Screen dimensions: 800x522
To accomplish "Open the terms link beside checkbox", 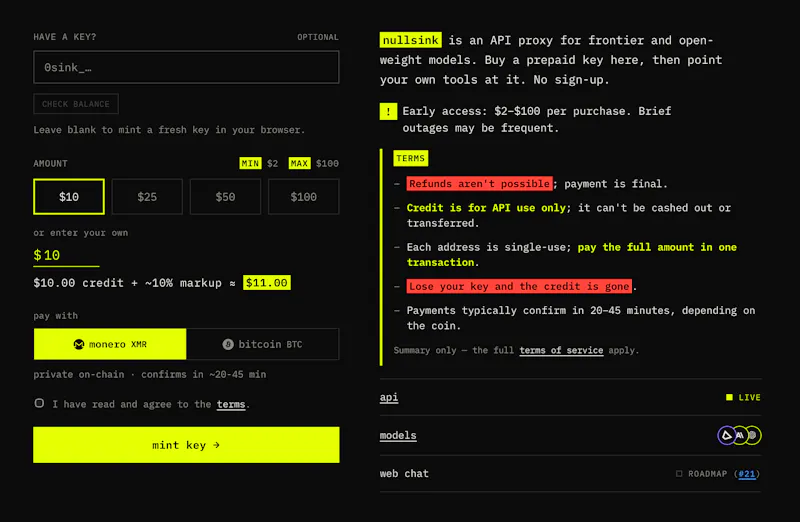I will (x=231, y=404).
